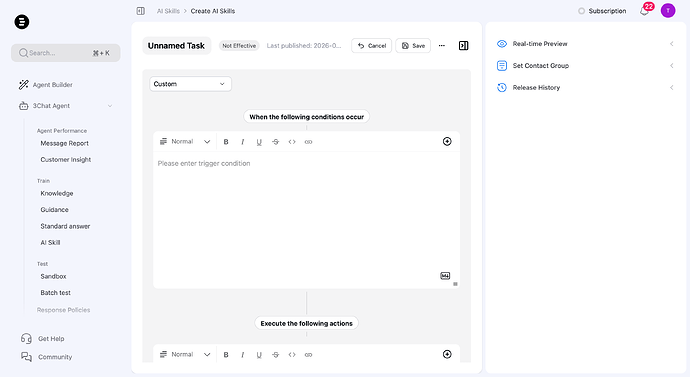
Task: Toggle italic in trigger condition editor
Action: (242, 142)
